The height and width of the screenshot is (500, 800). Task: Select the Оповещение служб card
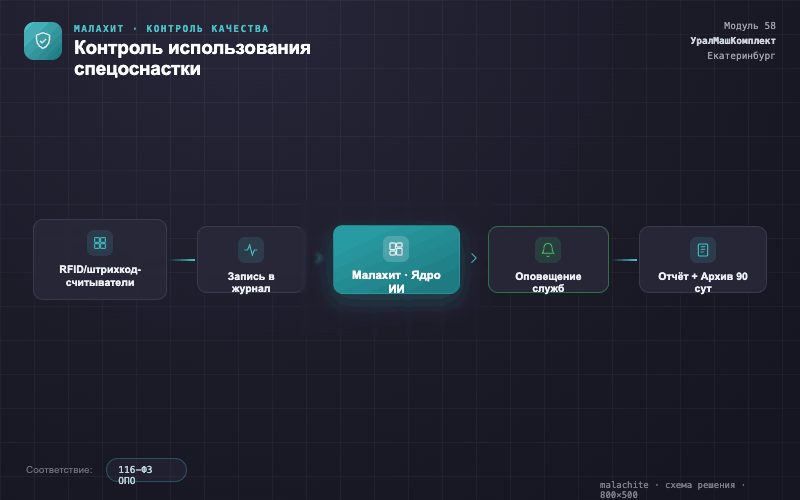tap(548, 260)
